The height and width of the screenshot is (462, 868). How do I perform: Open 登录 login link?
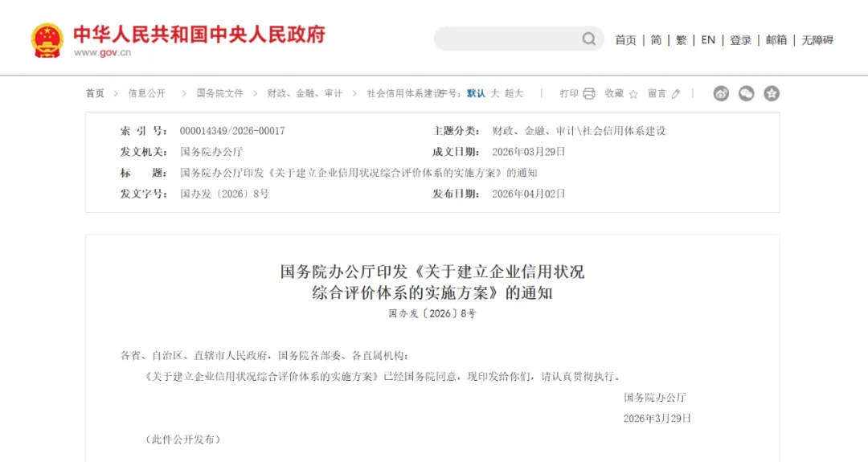point(741,40)
